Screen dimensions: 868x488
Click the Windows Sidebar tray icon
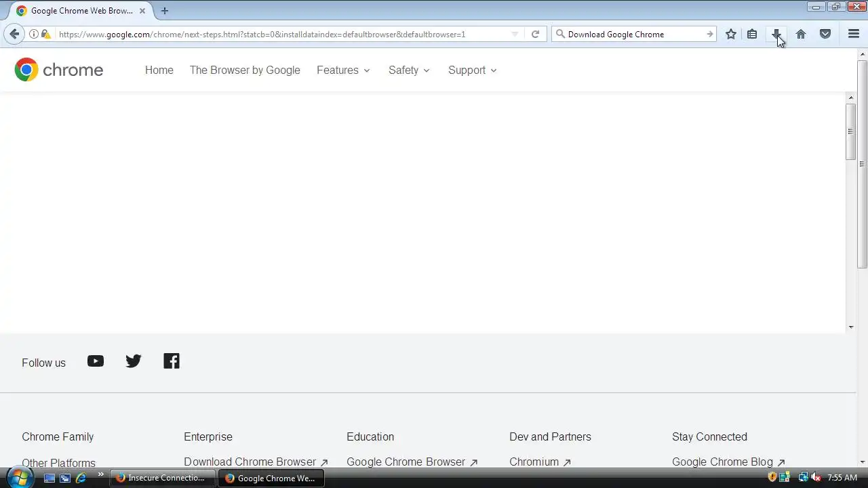point(785,478)
